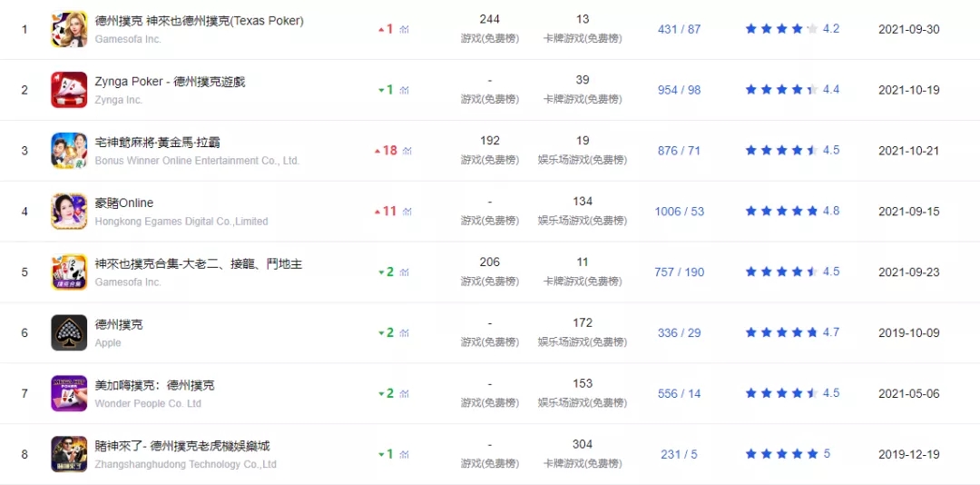Click casino game rank 153

point(583,383)
